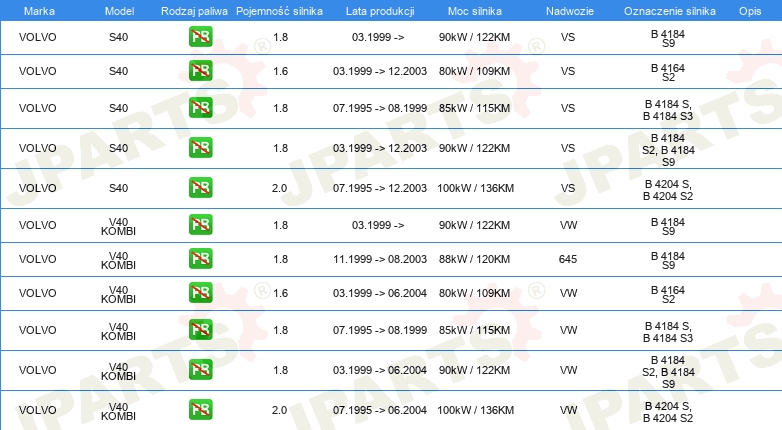The image size is (782, 430).
Task: Click petrol icon in S40 1.8 03.1999 -> 12.2003 row
Action: tap(200, 148)
